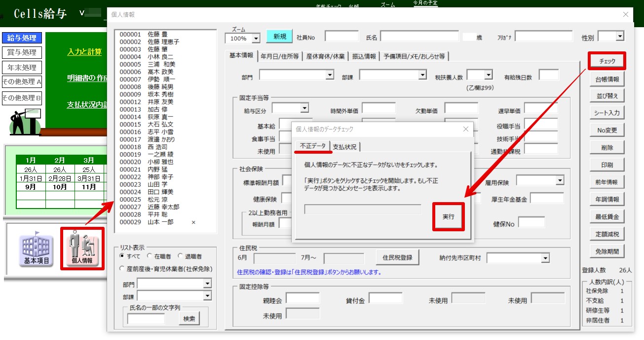This screenshot has height=340, width=644.
Task: Open the 基本項目 building icon
Action: [37, 249]
